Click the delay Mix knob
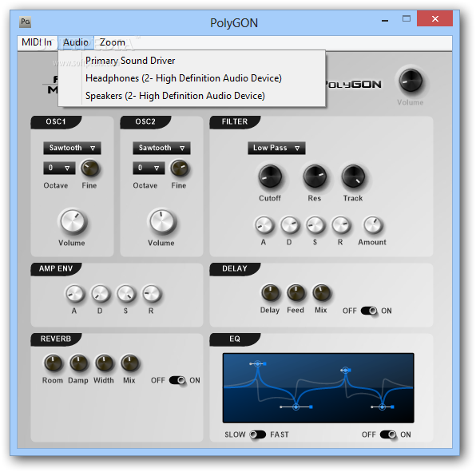 pyautogui.click(x=321, y=292)
